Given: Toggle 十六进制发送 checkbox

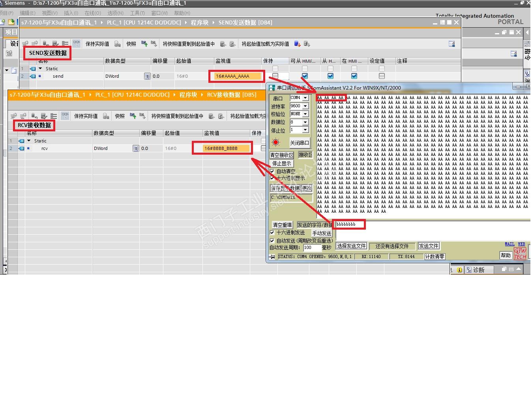Looking at the screenshot, I should (x=272, y=232).
